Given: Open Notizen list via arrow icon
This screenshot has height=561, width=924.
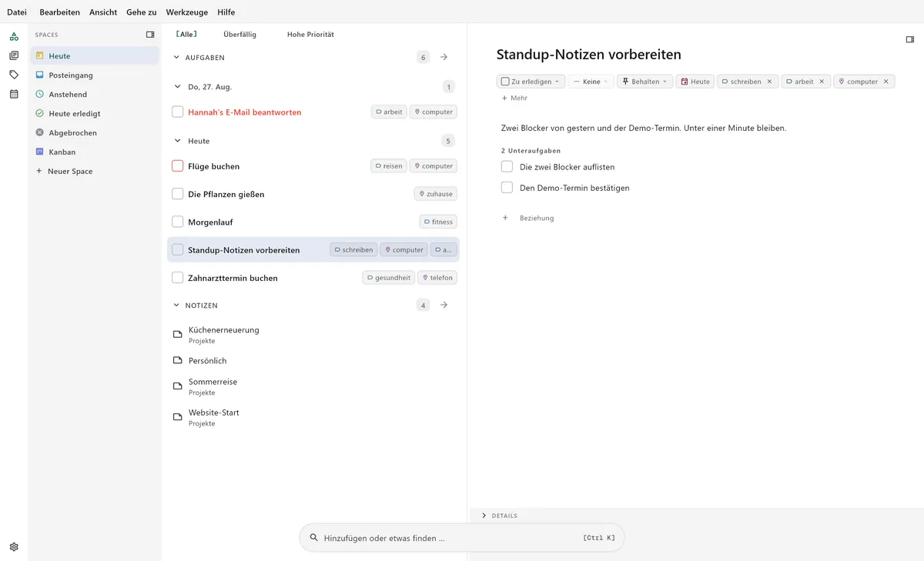Looking at the screenshot, I should tap(444, 305).
